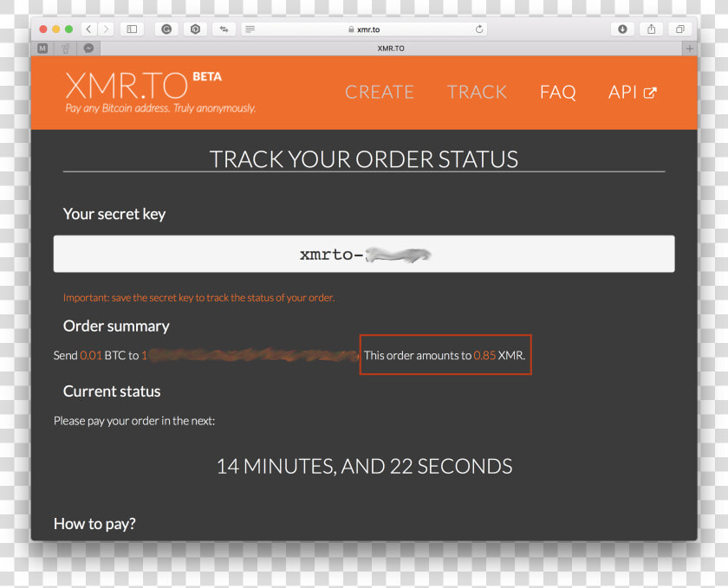Click the secret key field
The image size is (728, 588).
click(364, 254)
